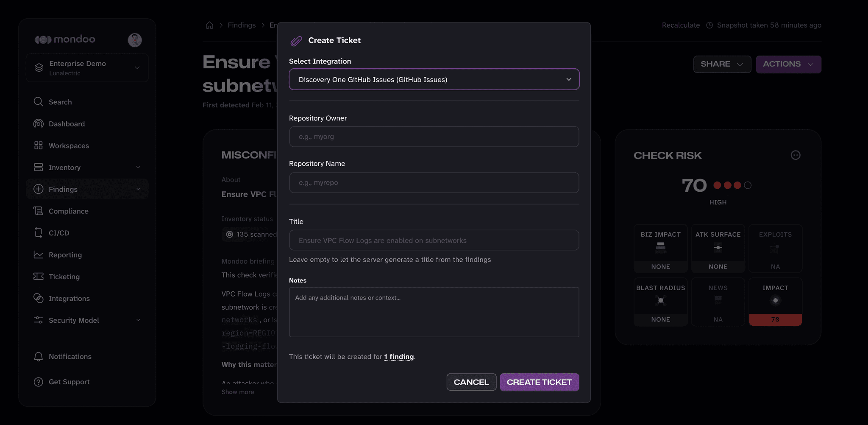868x425 pixels.
Task: Click Recalculate at the top
Action: pos(681,25)
